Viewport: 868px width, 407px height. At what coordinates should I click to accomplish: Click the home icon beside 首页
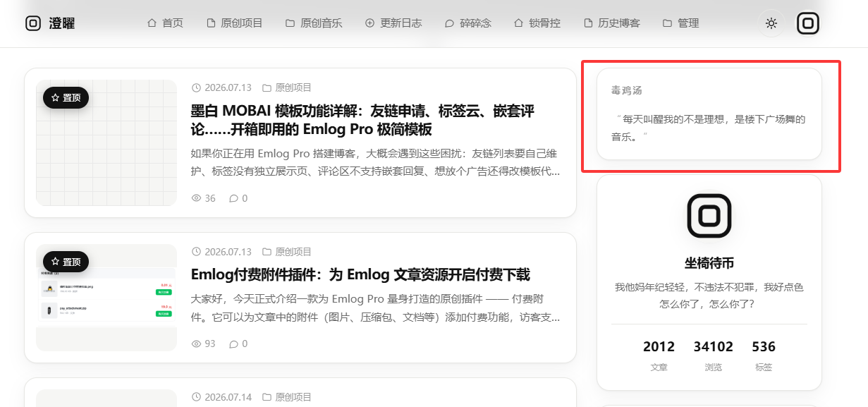point(152,23)
